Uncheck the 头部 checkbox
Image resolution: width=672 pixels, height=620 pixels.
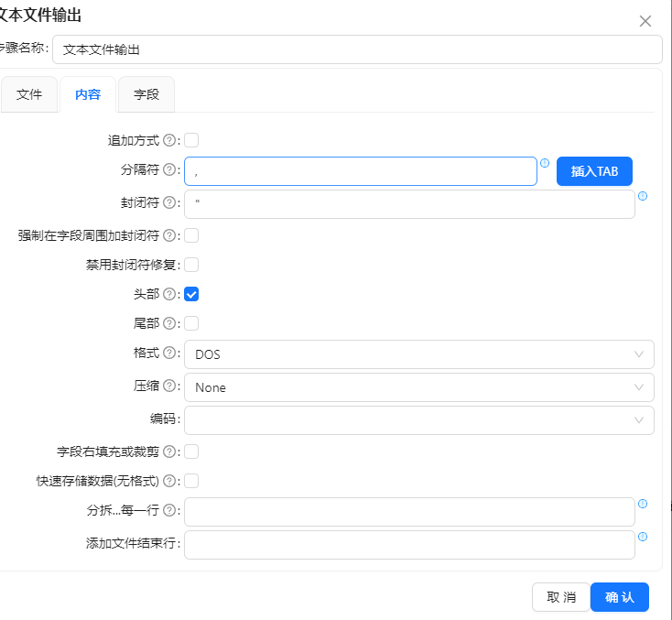(x=192, y=294)
